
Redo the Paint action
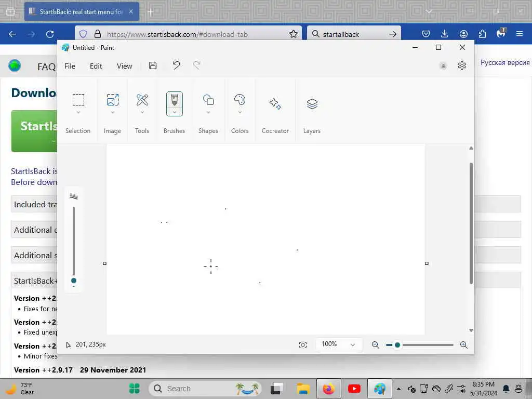pos(197,65)
